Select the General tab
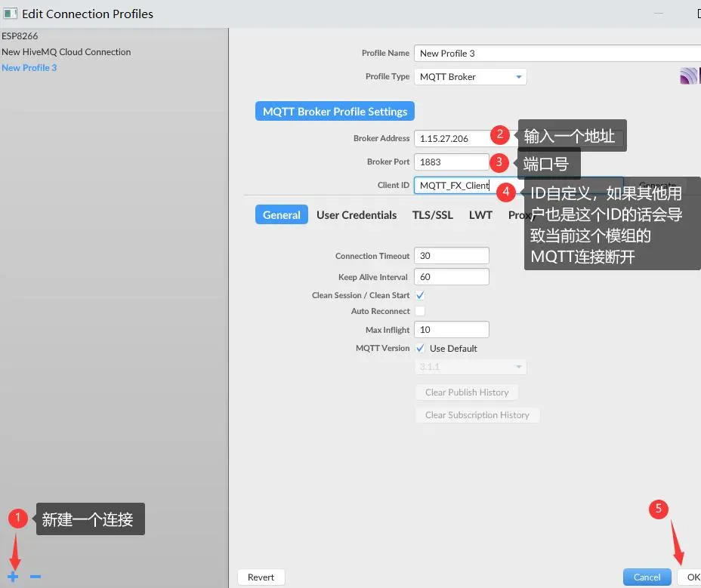This screenshot has width=701, height=588. (x=282, y=215)
